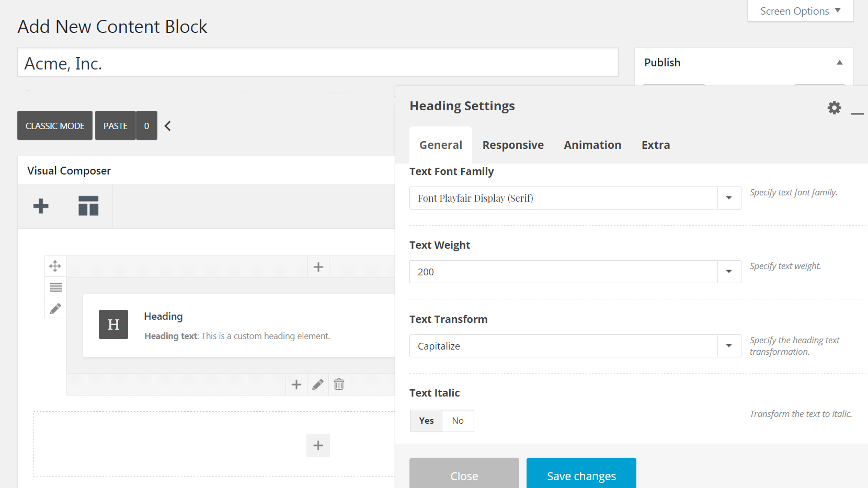Click the Font Playfair Display select field
Screen dimensions: 868x488
(x=575, y=198)
